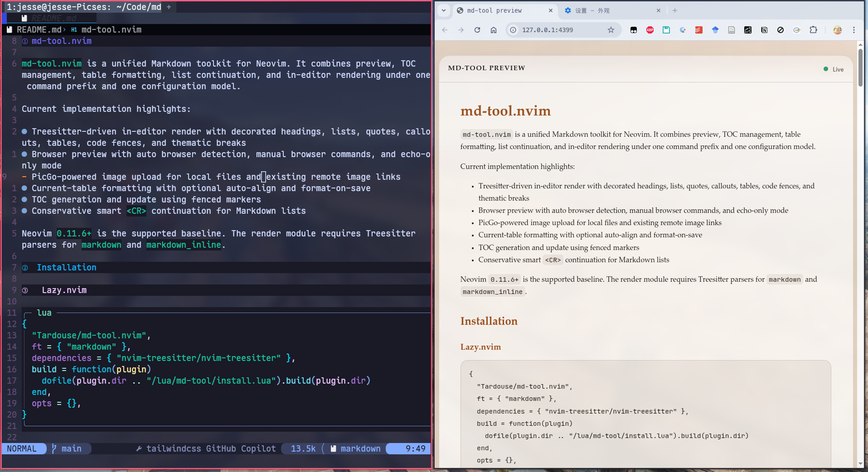The width and height of the screenshot is (868, 472).
Task: Toggle the bookmark star for this page
Action: (611, 30)
